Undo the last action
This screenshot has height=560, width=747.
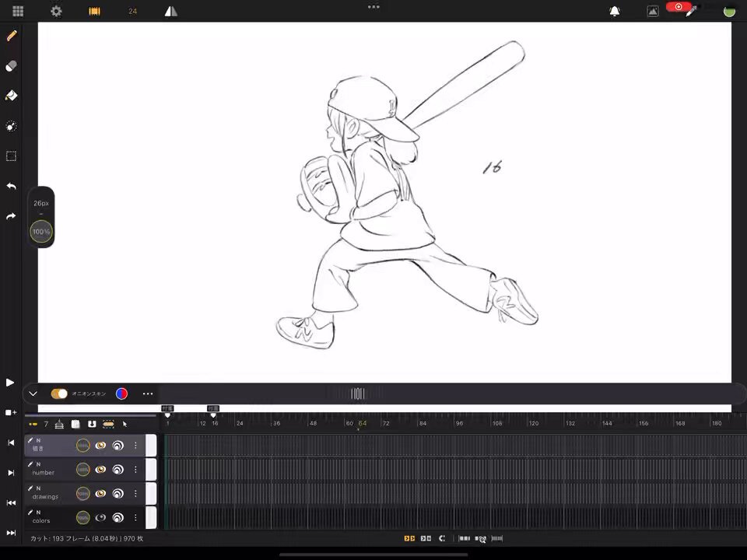[12, 186]
